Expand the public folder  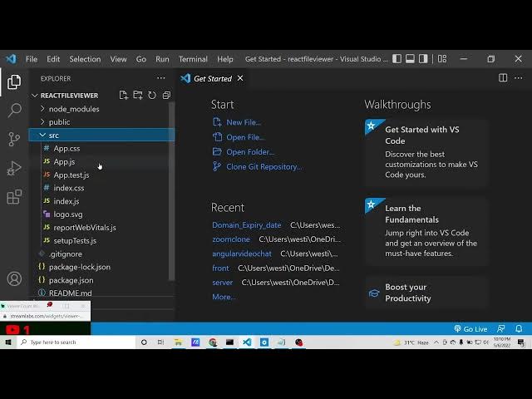pos(102,122)
